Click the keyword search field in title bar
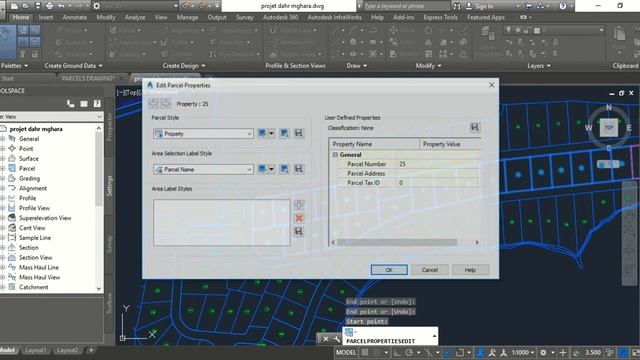 [x=405, y=6]
